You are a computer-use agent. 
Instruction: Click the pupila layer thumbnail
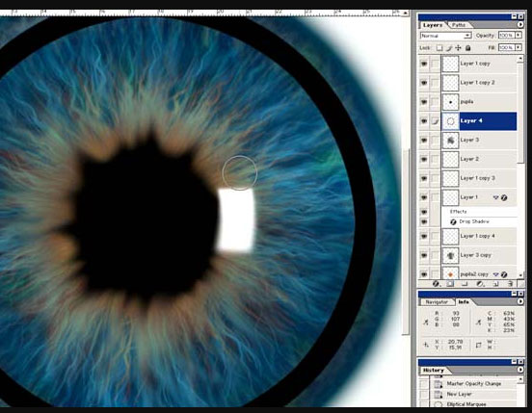coord(451,102)
